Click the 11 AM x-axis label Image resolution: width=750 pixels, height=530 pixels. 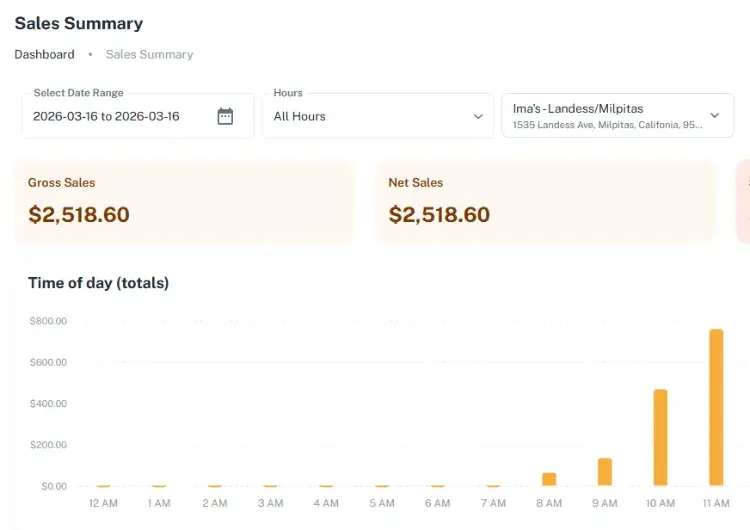(716, 503)
